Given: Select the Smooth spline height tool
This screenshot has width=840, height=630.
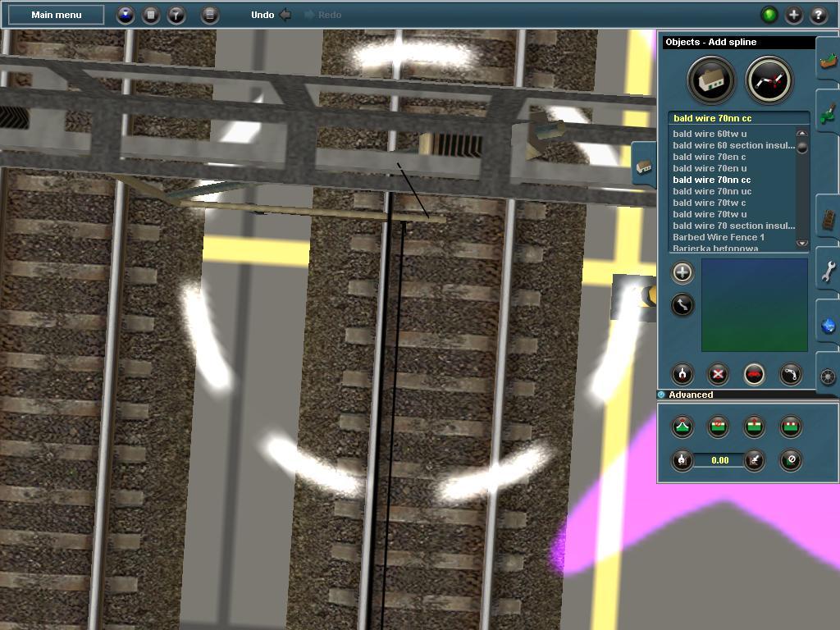Looking at the screenshot, I should (x=682, y=427).
